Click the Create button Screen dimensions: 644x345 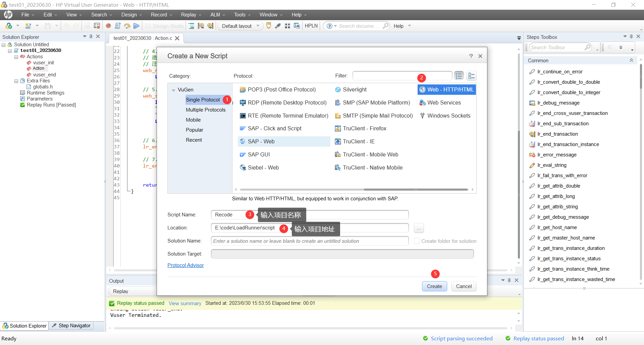coord(434,286)
